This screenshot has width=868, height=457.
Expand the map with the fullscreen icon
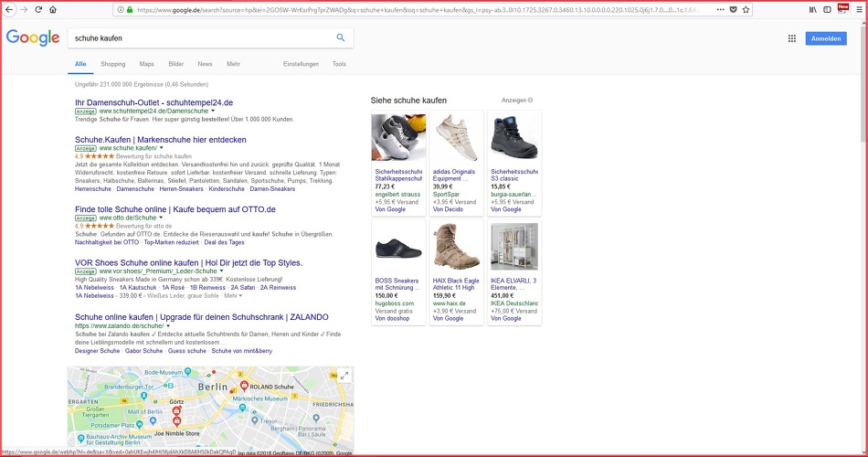coord(344,376)
